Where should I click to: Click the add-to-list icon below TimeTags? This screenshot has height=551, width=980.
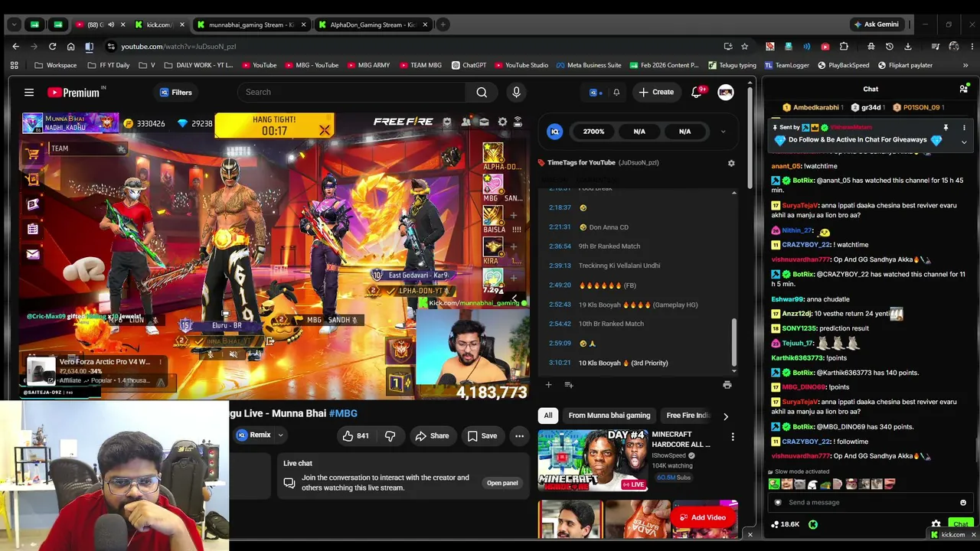pyautogui.click(x=569, y=385)
